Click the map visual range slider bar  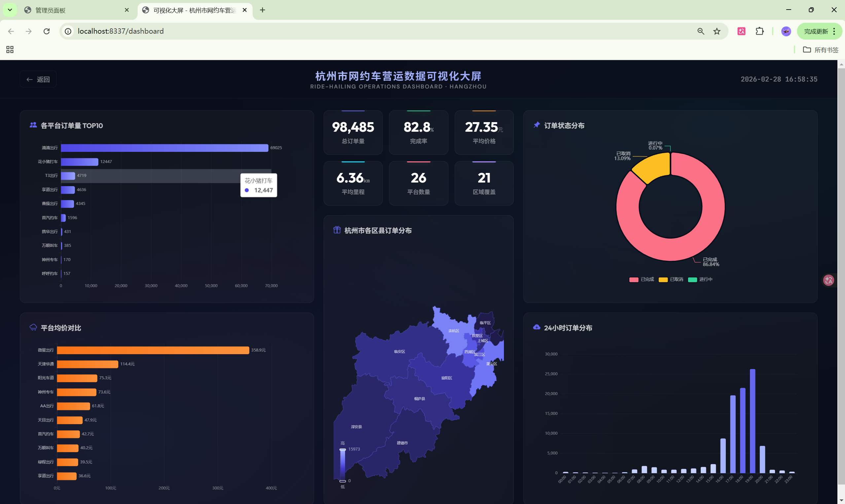click(342, 465)
